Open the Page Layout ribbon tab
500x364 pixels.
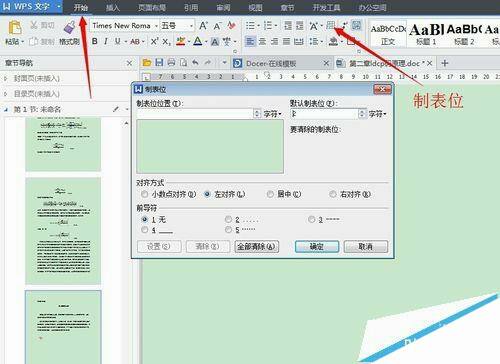point(152,7)
